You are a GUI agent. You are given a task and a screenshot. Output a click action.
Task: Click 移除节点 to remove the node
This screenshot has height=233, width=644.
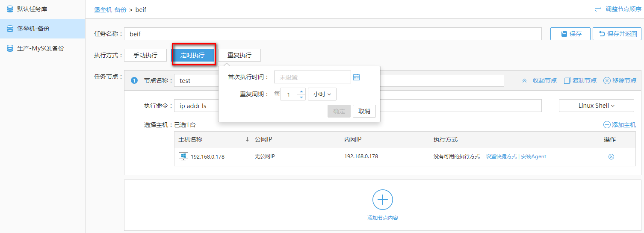click(620, 80)
